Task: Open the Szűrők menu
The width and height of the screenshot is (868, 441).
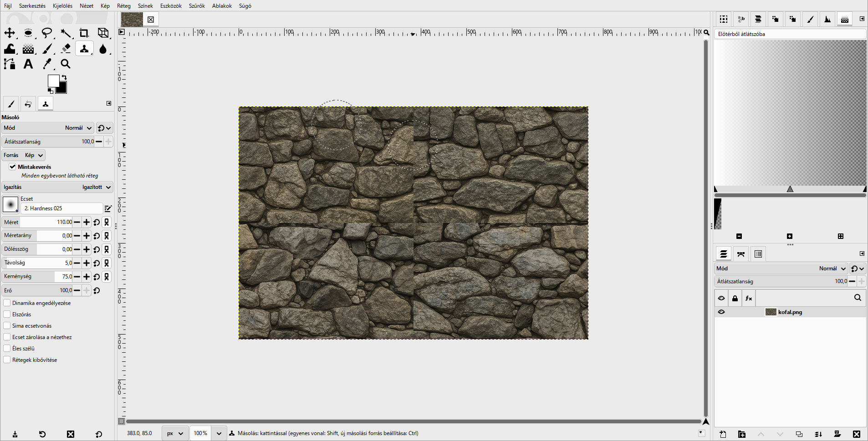Action: pos(197,6)
